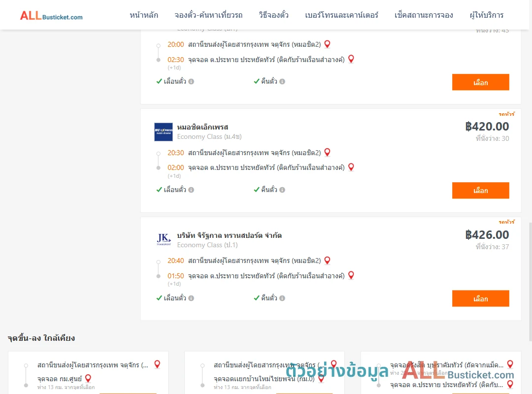Click the จุดขึ้น-ลง ใกล้เคียง heading
The image size is (532, 394).
coord(41,338)
